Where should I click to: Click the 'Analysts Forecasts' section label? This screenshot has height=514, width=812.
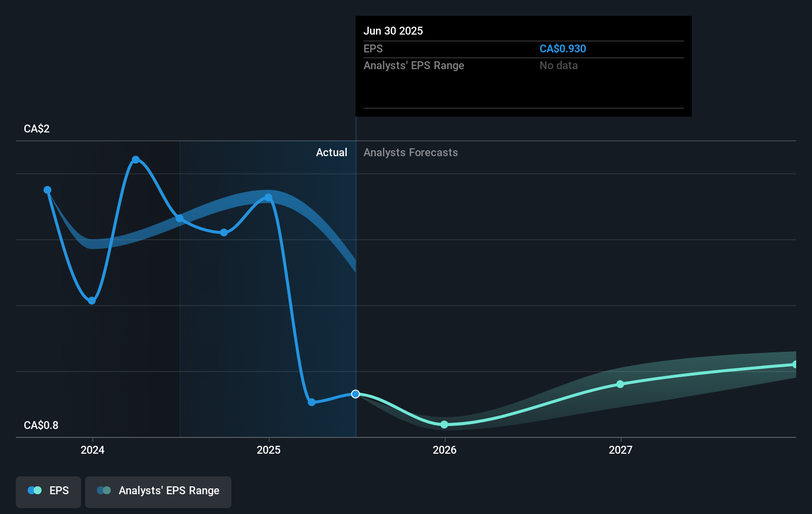tap(410, 153)
